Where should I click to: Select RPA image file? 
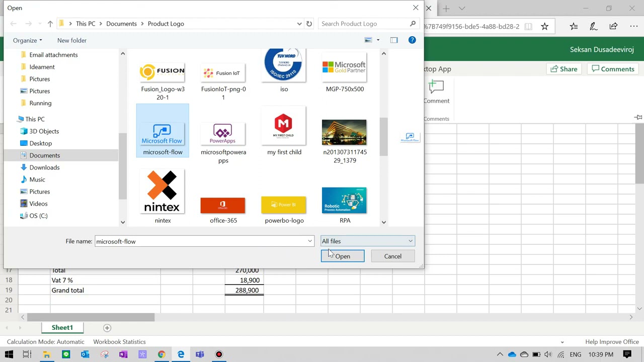345,205
